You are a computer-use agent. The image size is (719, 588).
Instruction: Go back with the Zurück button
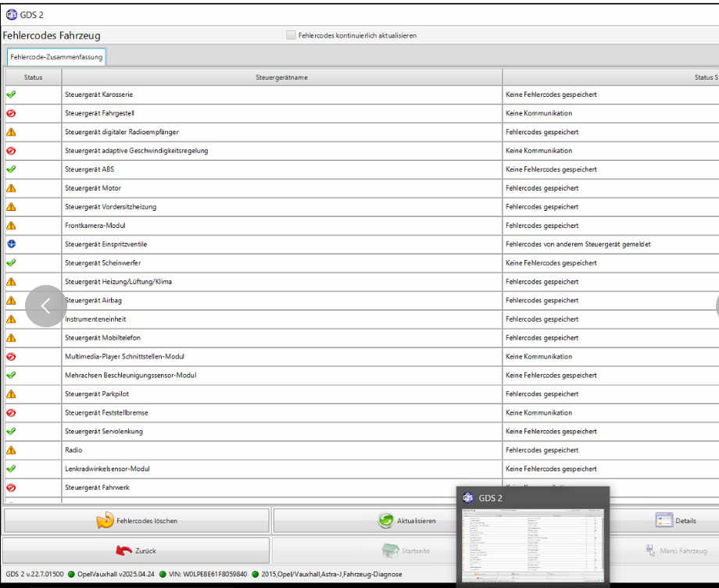[136, 551]
